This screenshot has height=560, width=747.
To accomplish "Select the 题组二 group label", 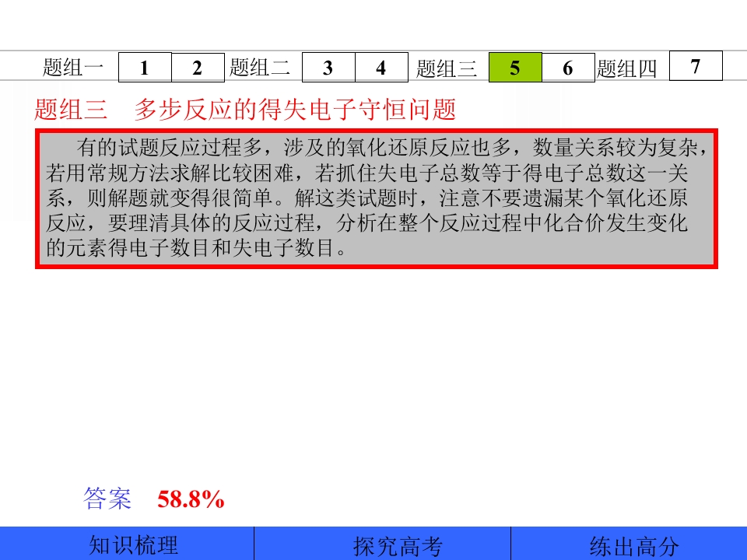I will pos(260,68).
